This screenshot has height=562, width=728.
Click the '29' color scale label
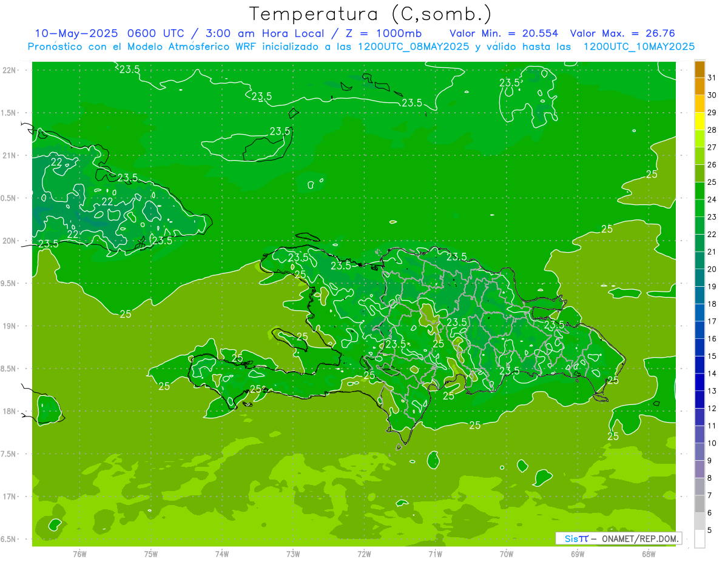[x=712, y=113]
